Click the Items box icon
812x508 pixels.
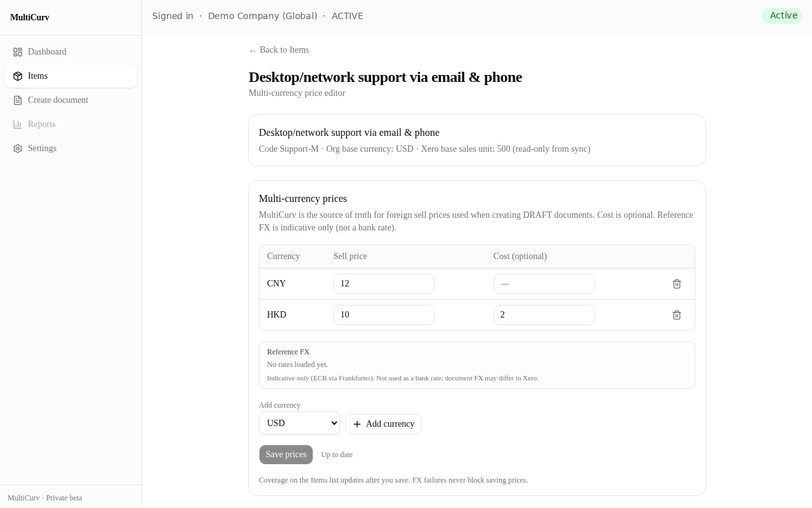click(x=18, y=76)
